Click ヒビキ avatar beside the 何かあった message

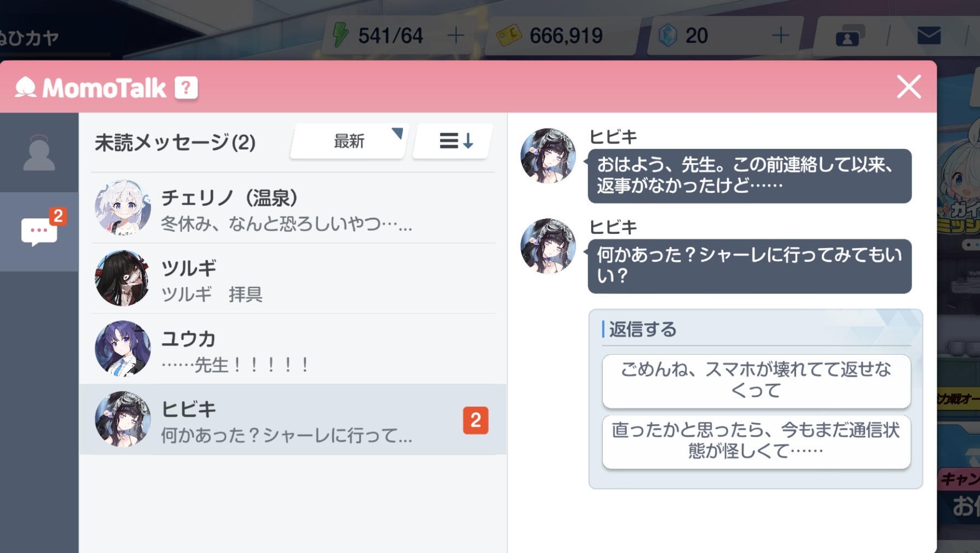click(x=548, y=246)
